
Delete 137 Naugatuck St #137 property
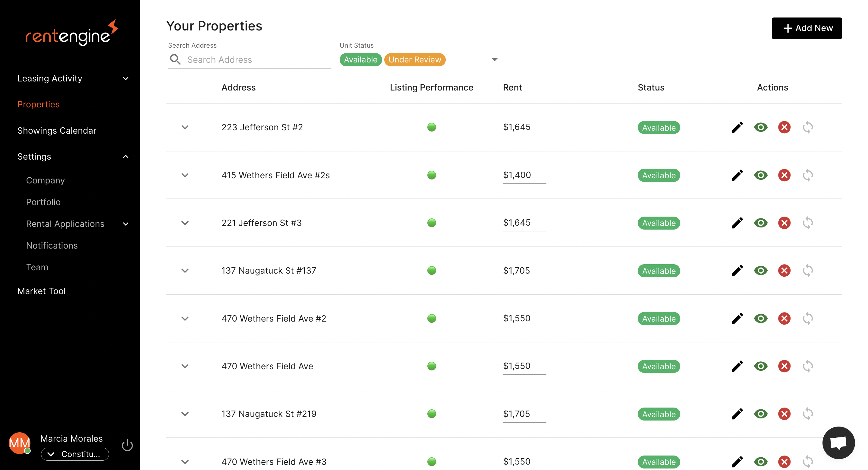tap(784, 271)
